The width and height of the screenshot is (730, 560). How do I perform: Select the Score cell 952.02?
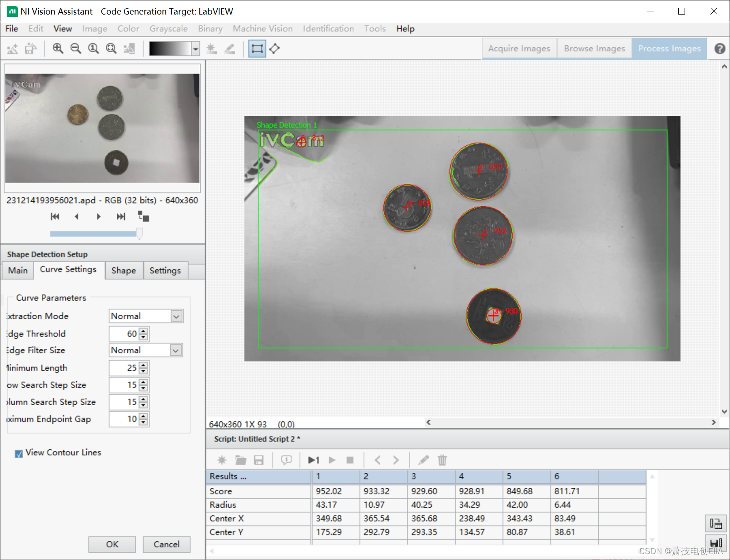pos(335,491)
